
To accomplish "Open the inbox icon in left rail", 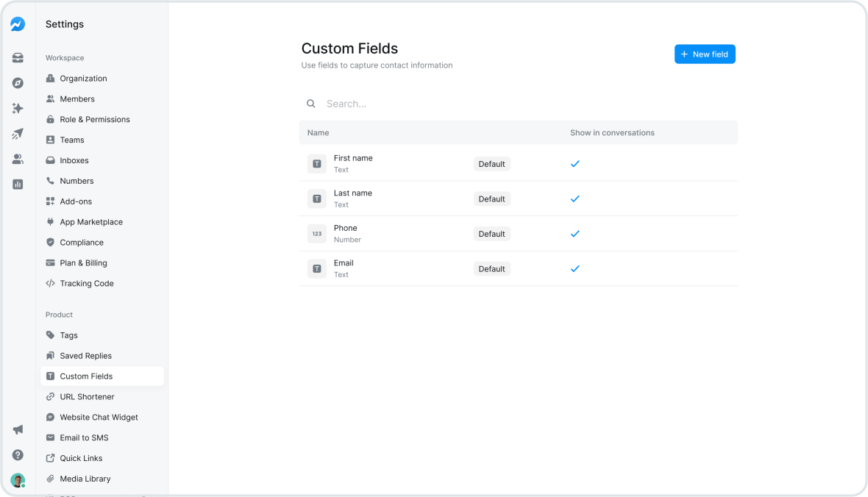I will pyautogui.click(x=18, y=58).
